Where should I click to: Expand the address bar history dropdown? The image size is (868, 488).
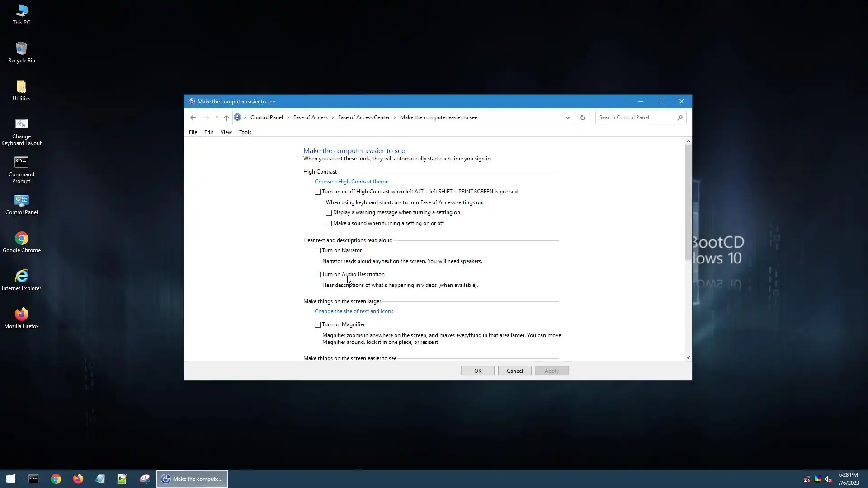point(567,117)
